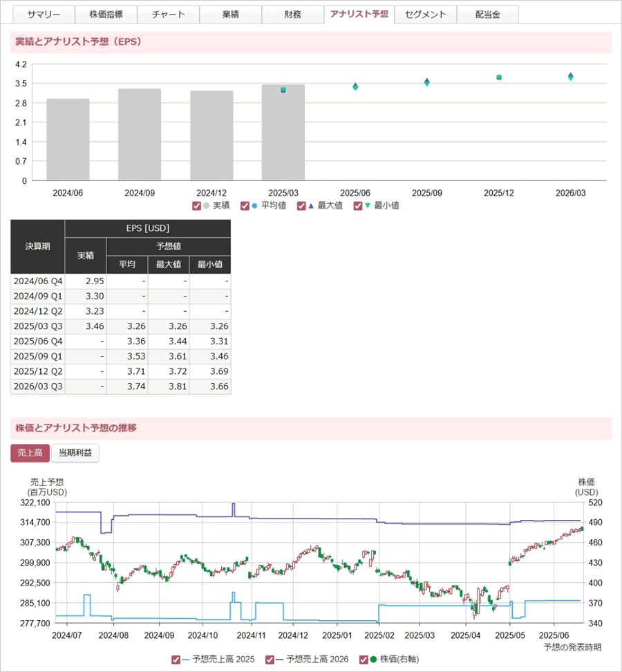
Task: Click the 最大値 up-triangle legend icon
Action: 311,206
